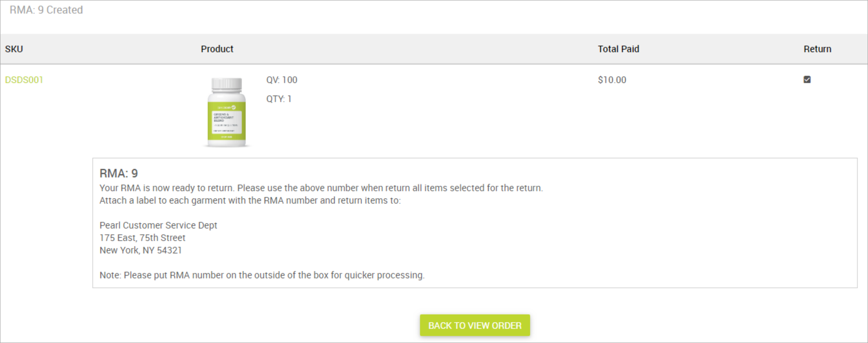Select the Return column header
This screenshot has width=868, height=343.
(817, 49)
